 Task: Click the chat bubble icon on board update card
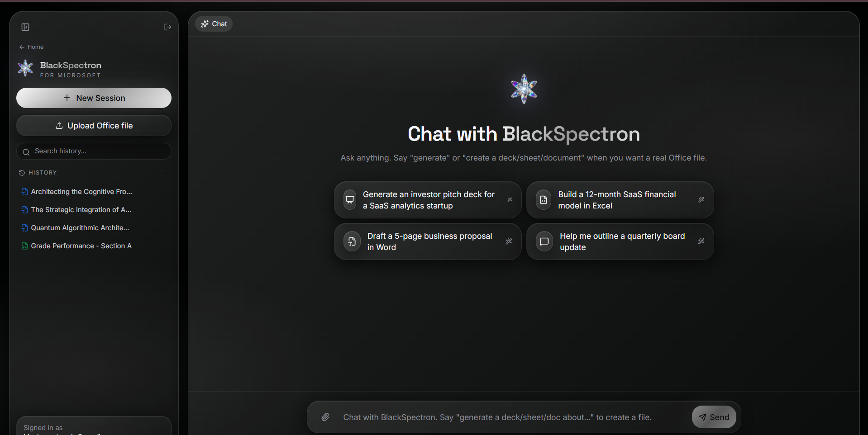[544, 241]
